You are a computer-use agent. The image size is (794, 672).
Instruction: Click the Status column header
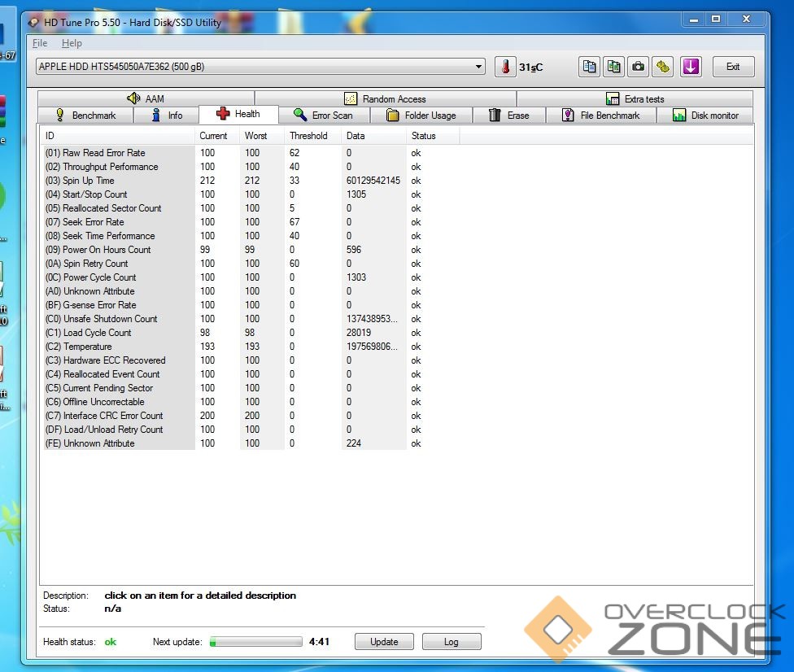(x=433, y=136)
